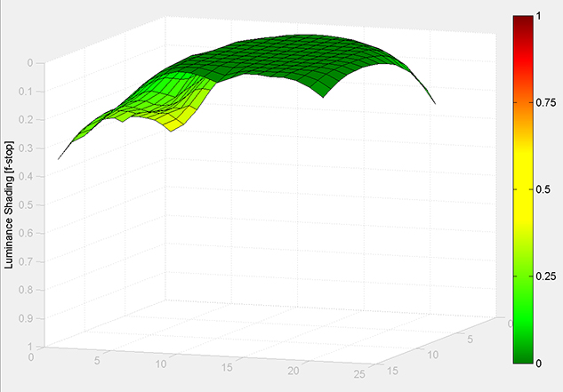563x392 pixels.
Task: Click colorbar tick label '0.25'
Action: pyautogui.click(x=546, y=276)
